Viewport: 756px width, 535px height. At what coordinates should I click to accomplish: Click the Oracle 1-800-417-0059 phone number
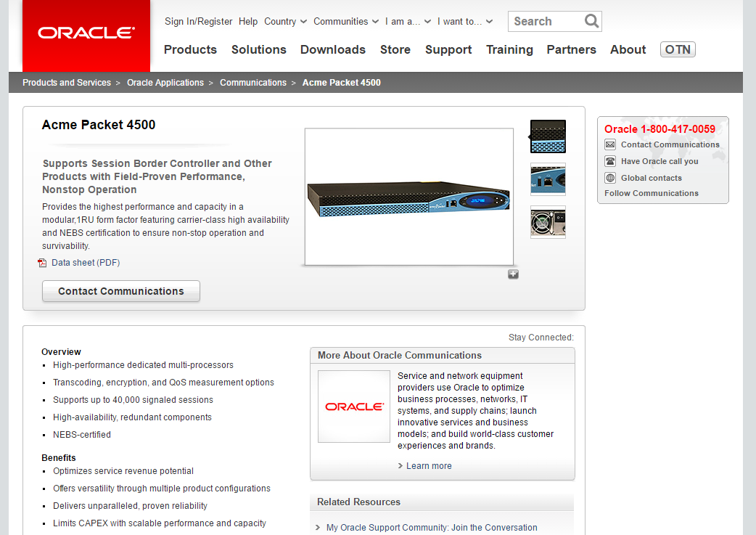(x=660, y=128)
